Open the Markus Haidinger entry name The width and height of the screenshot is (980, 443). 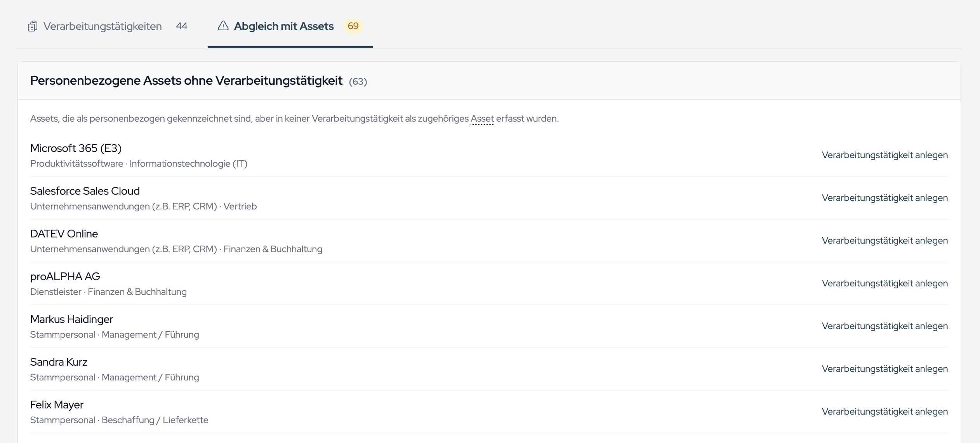[x=71, y=319]
